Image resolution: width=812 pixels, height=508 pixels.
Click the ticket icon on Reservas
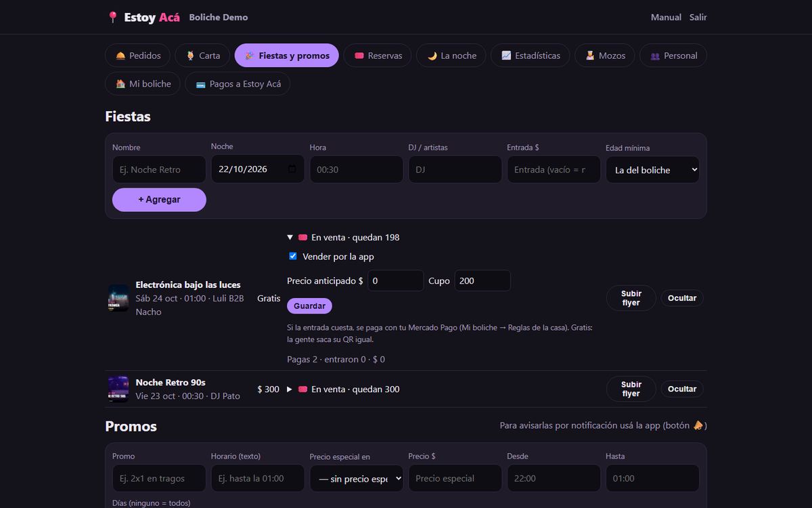[x=359, y=56]
